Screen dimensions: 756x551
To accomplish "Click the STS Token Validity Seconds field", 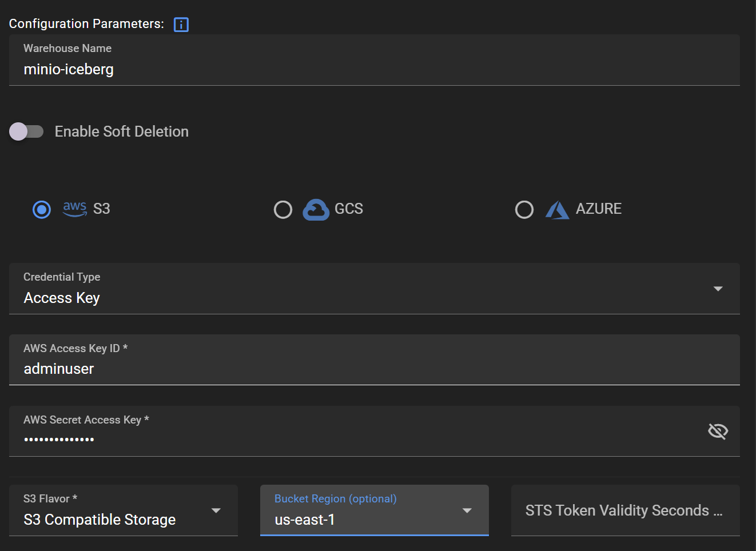I will coord(624,510).
